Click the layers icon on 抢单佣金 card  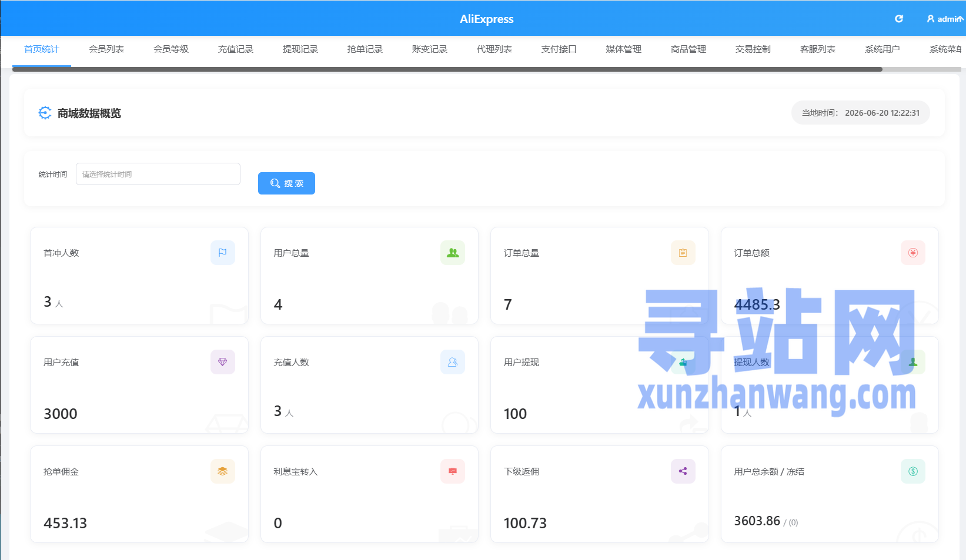(x=223, y=471)
